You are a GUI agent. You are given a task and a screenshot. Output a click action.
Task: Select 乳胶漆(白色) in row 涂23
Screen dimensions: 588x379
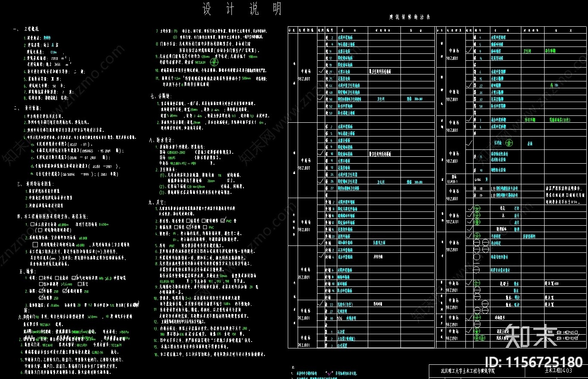click(344, 304)
